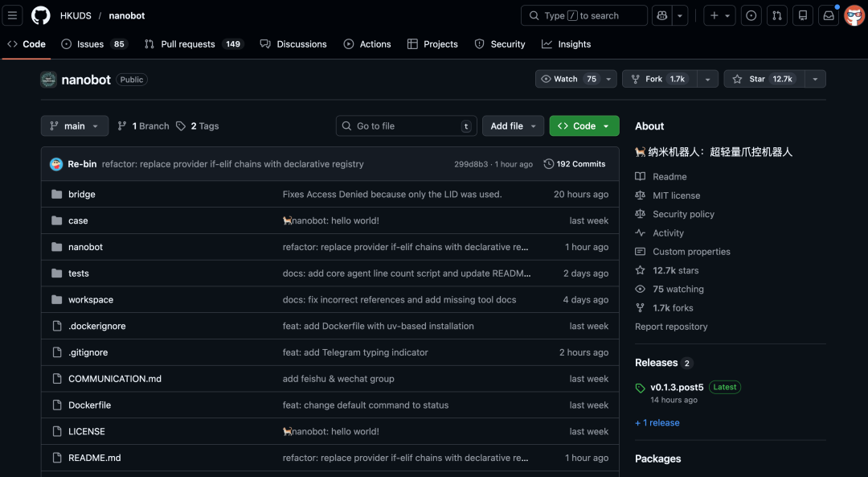Click the bridge folder icon in the file list
This screenshot has height=477, width=868.
point(56,194)
